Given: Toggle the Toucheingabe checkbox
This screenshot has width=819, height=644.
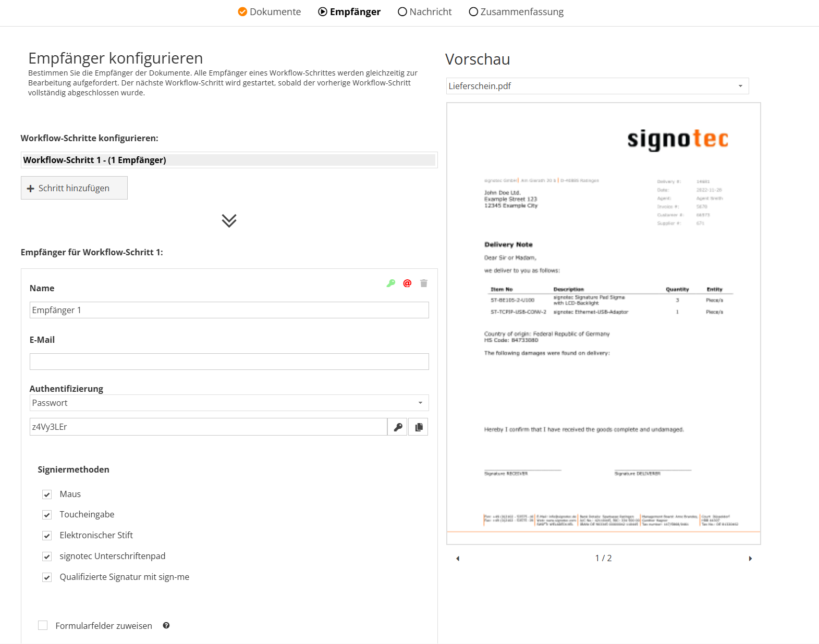Looking at the screenshot, I should pos(47,515).
